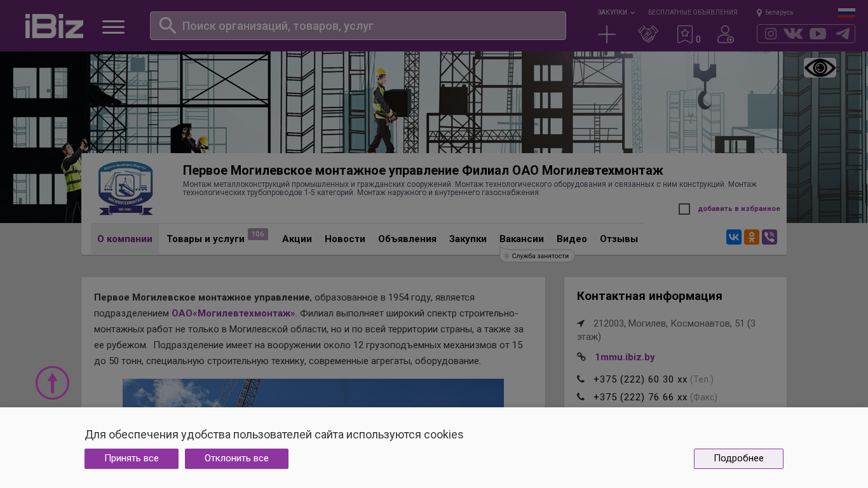This screenshot has height=488, width=868.
Task: Open the Telegram icon in header
Action: point(843,34)
